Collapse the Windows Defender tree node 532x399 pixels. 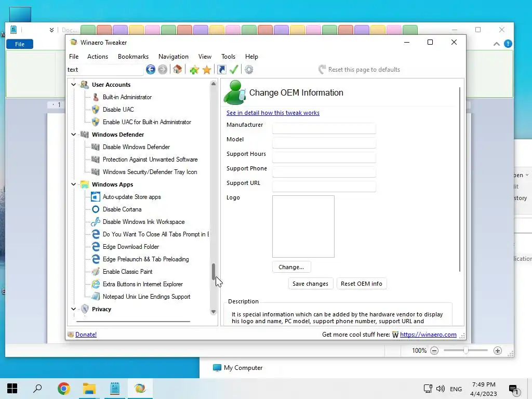pos(73,135)
